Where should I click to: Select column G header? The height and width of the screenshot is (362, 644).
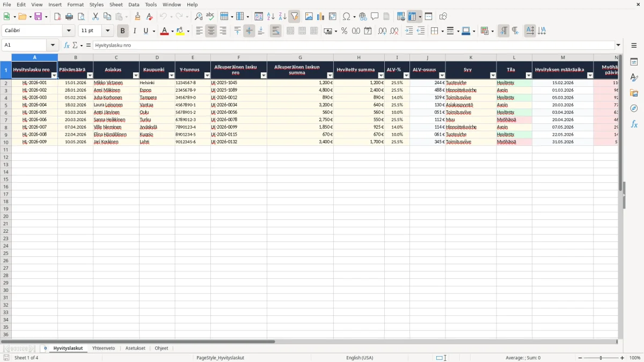(x=300, y=57)
